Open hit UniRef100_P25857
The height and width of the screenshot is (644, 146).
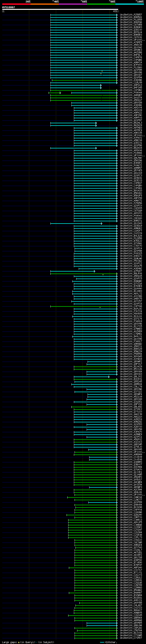pyautogui.click(x=131, y=15)
